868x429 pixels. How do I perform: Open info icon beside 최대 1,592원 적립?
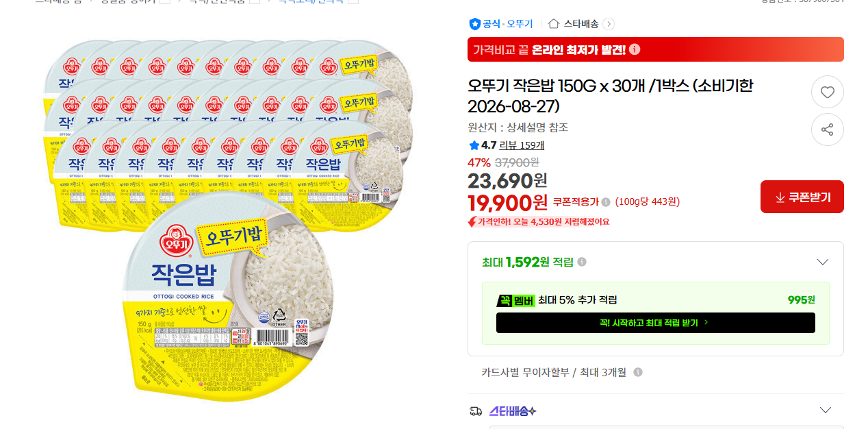[582, 262]
